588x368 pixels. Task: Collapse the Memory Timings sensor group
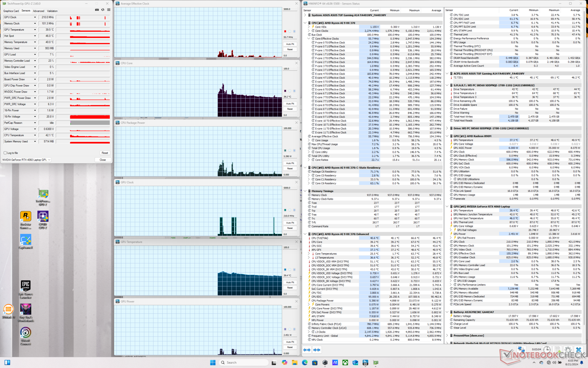[x=305, y=191]
